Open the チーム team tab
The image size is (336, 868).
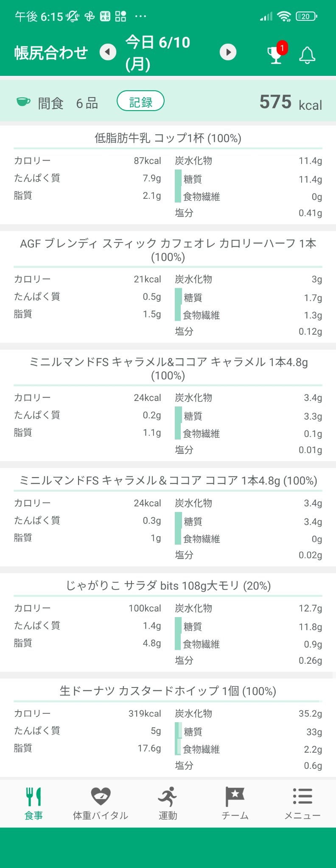pos(235,803)
